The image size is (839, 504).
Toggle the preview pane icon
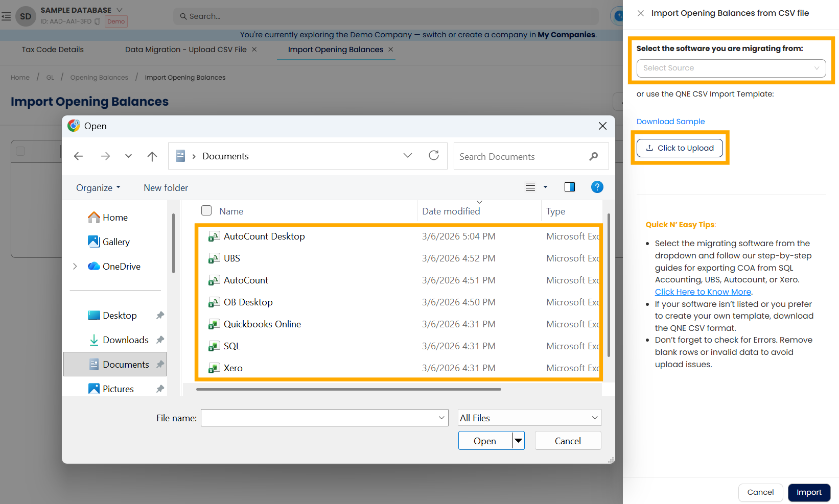(570, 187)
